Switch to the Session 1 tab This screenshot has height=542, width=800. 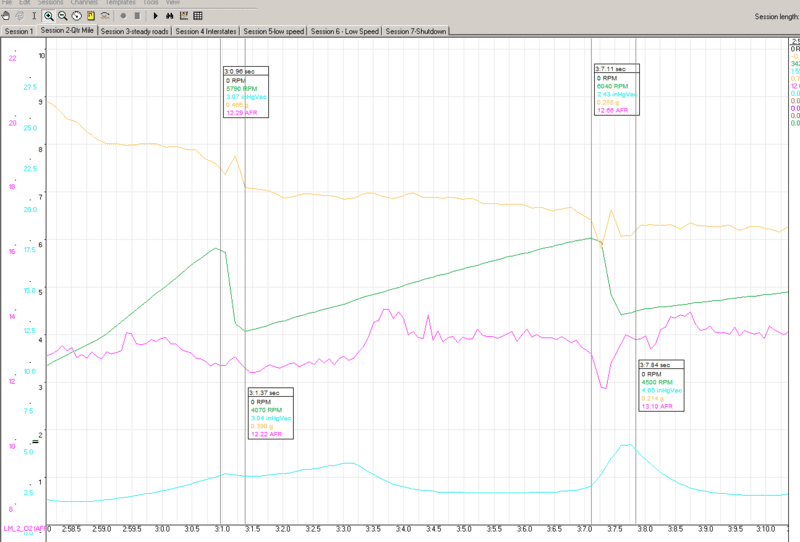[x=18, y=31]
